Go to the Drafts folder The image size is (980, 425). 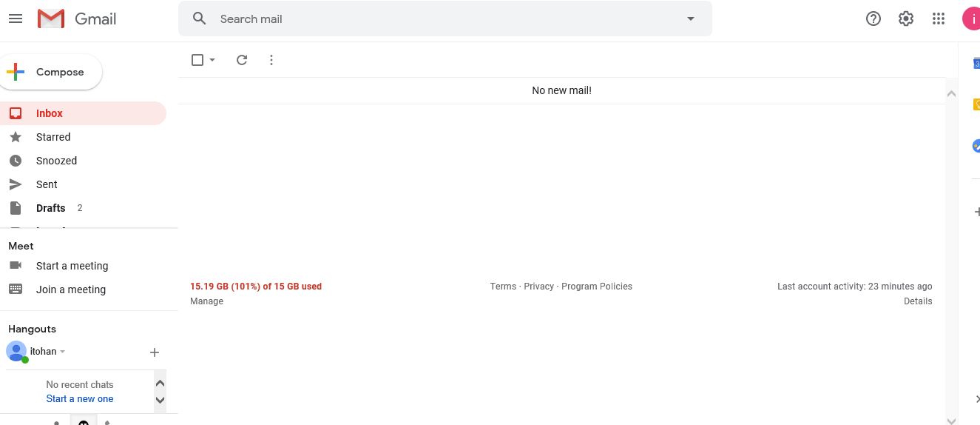click(x=50, y=208)
